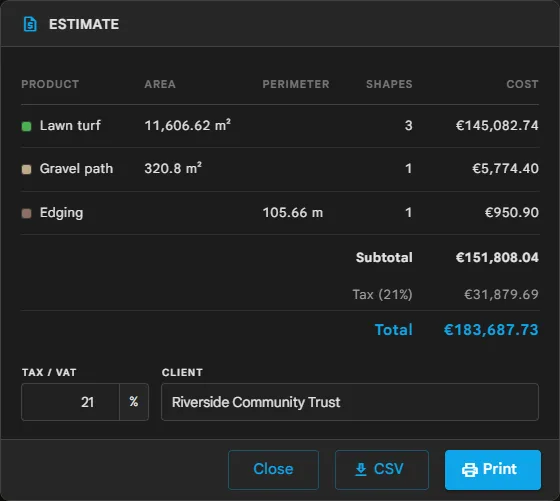The image size is (560, 501).
Task: Click the PERIMETER column header
Action: click(x=296, y=84)
